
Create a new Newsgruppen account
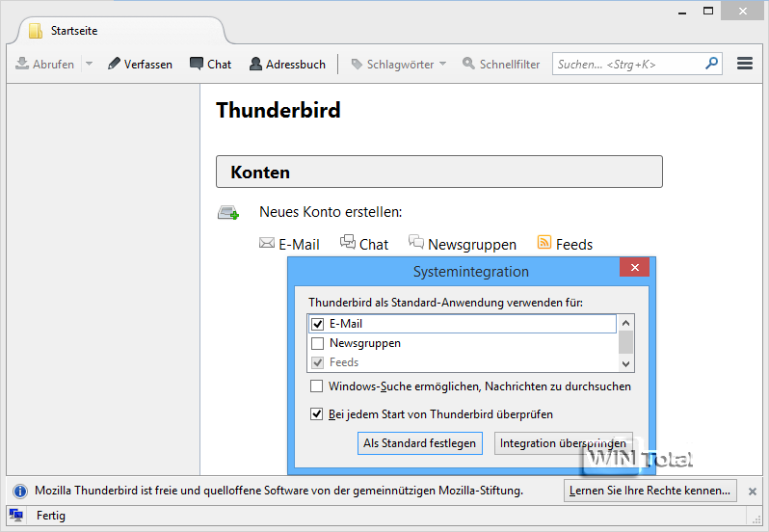(463, 244)
